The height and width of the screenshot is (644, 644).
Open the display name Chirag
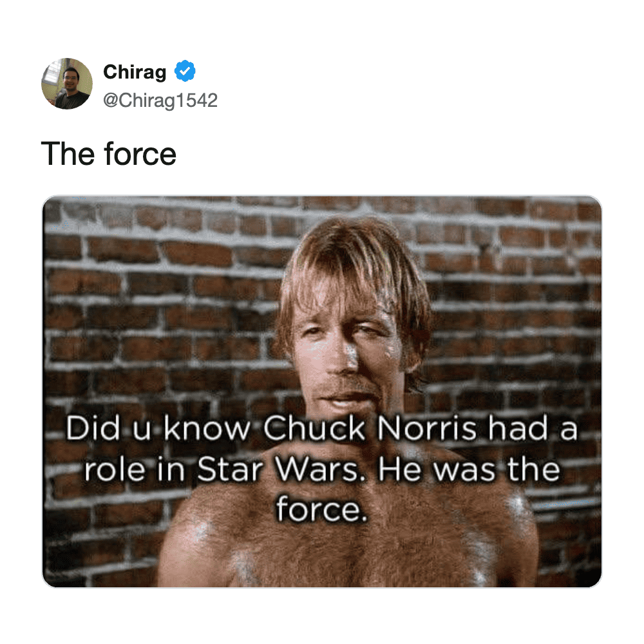(x=135, y=72)
